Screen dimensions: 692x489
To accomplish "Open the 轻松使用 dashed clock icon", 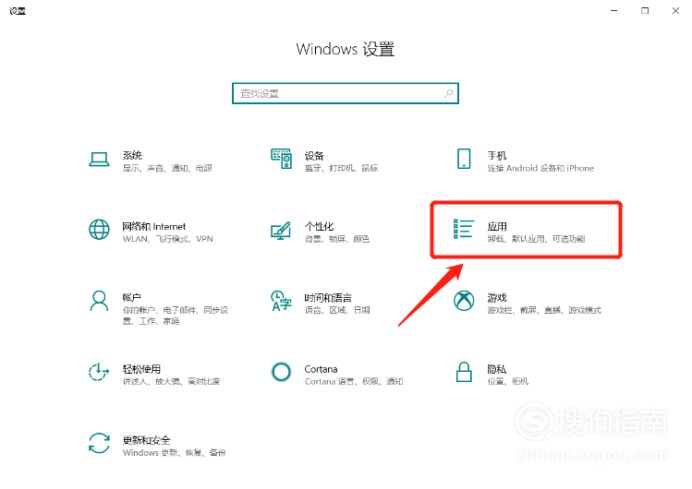I will (x=99, y=372).
